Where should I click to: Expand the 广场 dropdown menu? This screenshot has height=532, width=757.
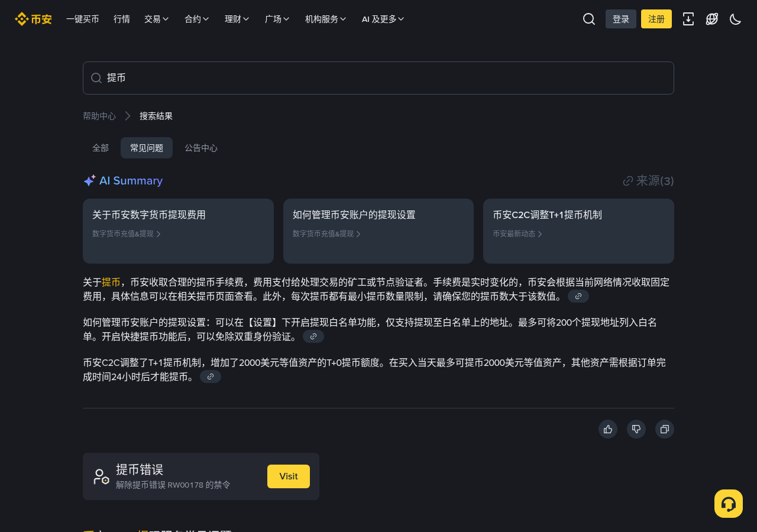[x=277, y=19]
